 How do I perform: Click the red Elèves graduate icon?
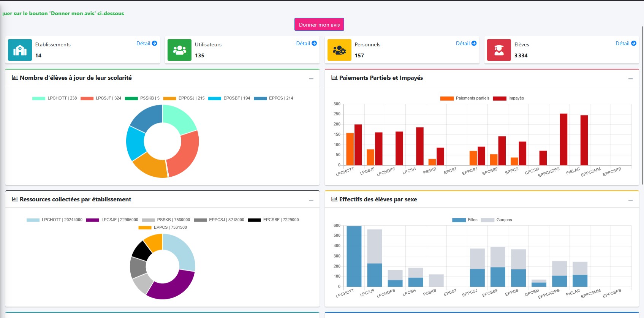coord(499,50)
